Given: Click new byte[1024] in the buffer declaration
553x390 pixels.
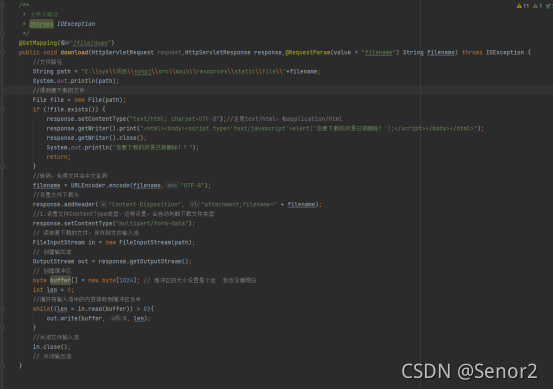Looking at the screenshot, I should (112, 281).
